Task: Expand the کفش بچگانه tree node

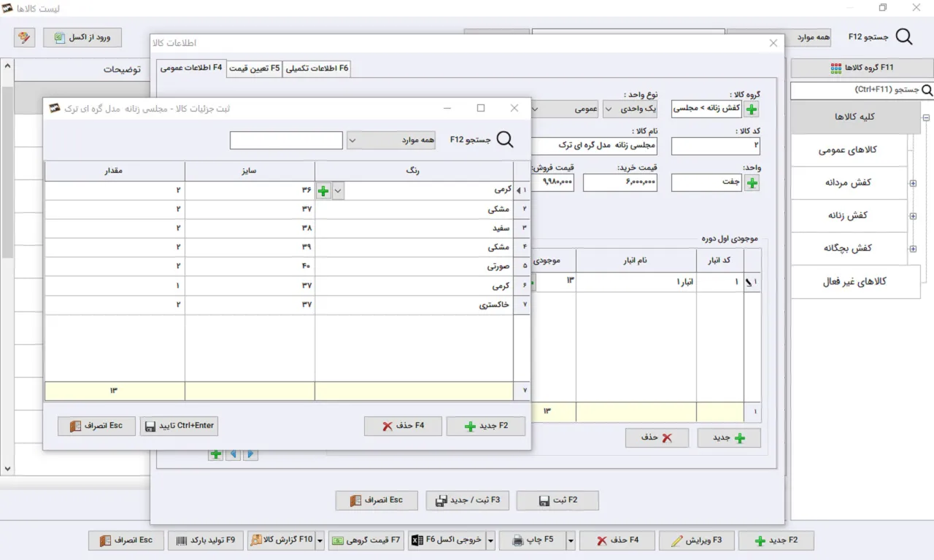Action: 913,249
